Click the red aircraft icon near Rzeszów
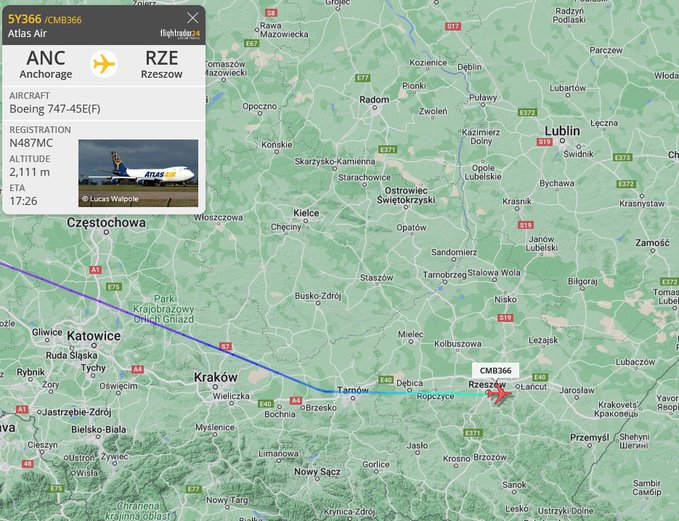679x521 pixels. 499,394
